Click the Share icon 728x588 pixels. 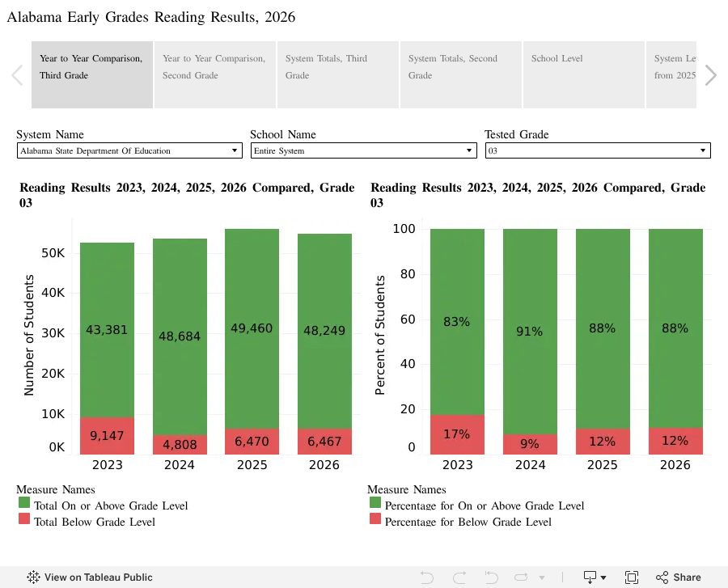coord(662,577)
